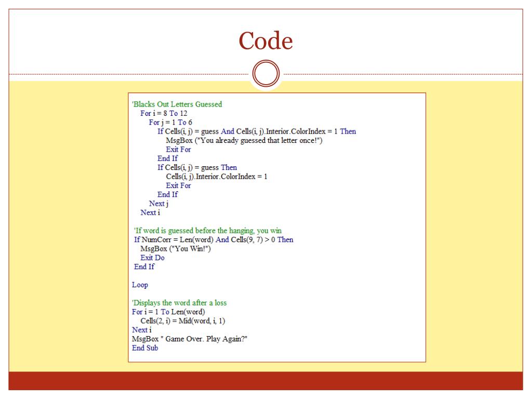The width and height of the screenshot is (532, 399).
Task: Click the line "For j = 1 To 6"
Action: pos(170,122)
